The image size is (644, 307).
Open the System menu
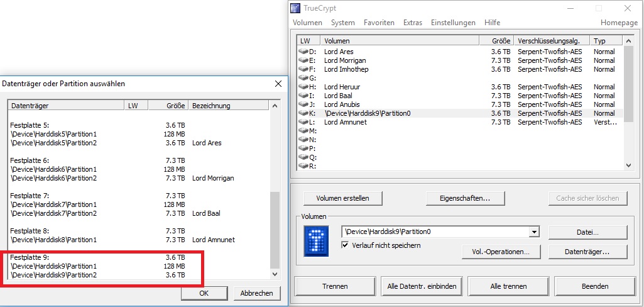tap(343, 23)
